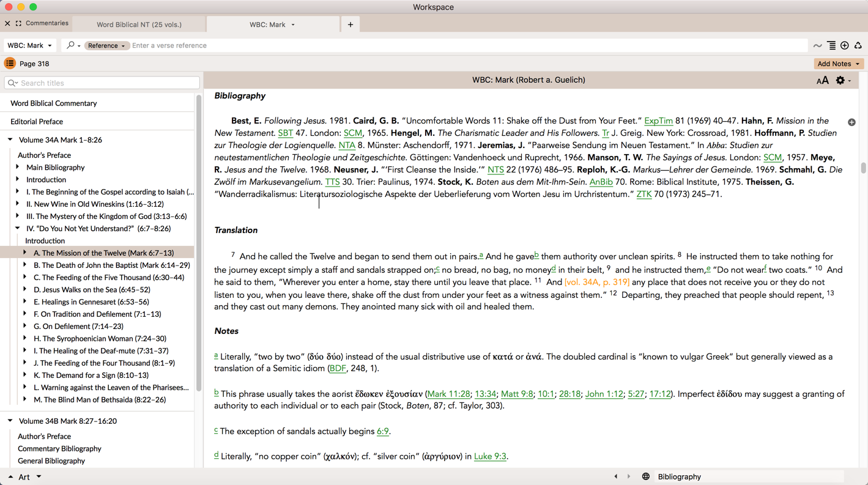The width and height of the screenshot is (868, 485).
Task: Click footnote marker b after "gave"
Action: [x=536, y=255]
